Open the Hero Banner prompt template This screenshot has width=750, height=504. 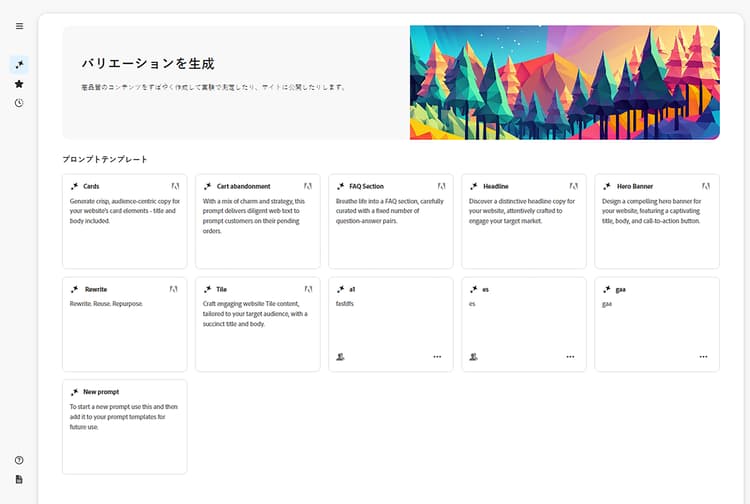click(x=657, y=221)
